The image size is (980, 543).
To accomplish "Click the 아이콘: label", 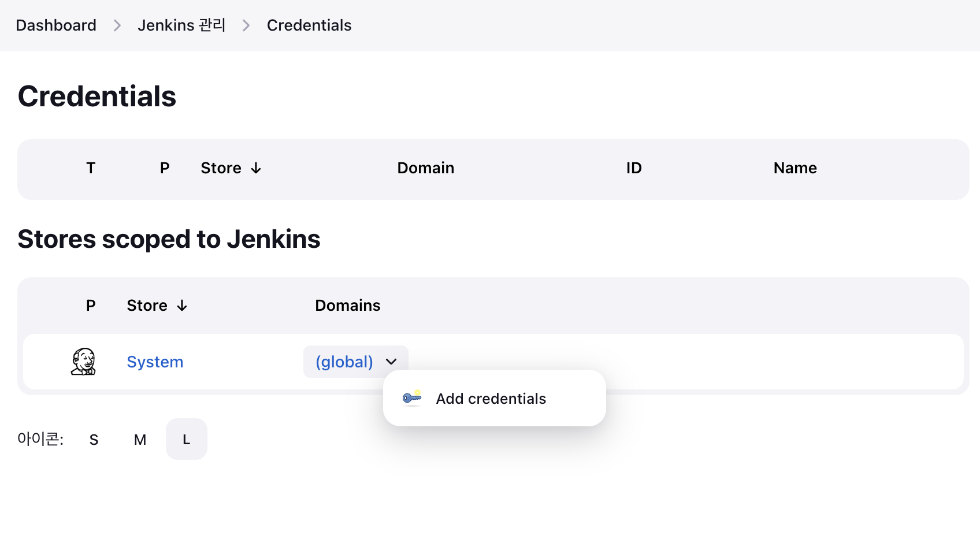I will click(x=40, y=439).
